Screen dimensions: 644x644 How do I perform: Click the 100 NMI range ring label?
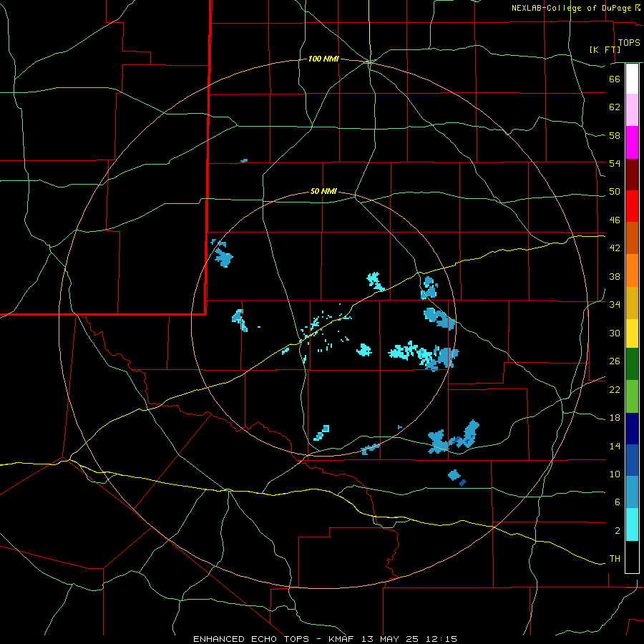pyautogui.click(x=323, y=59)
